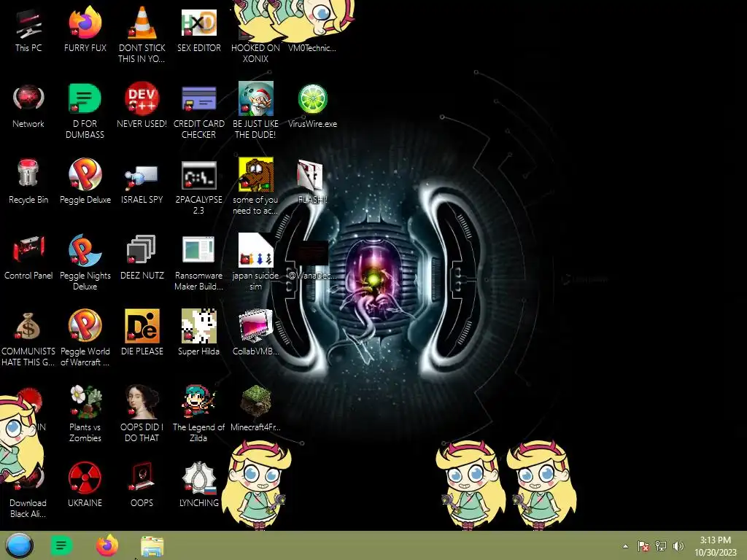Select the Super Hilda icon
747x560 pixels.
198,326
